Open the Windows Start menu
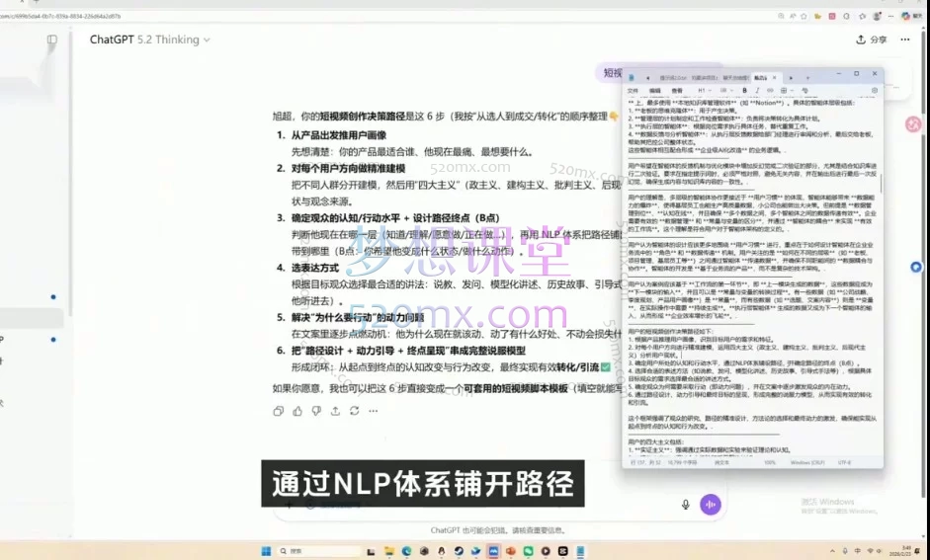Viewport: 930px width, 560px height. pos(266,551)
